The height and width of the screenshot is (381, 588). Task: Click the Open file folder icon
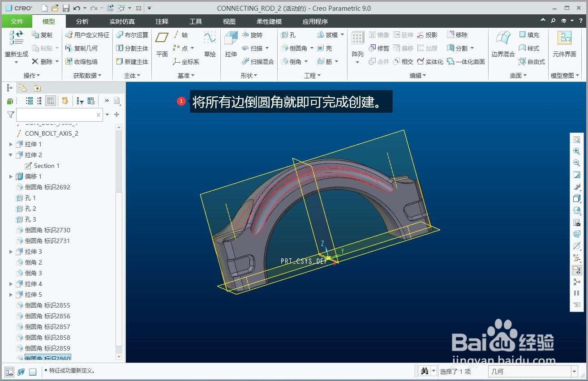point(55,8)
